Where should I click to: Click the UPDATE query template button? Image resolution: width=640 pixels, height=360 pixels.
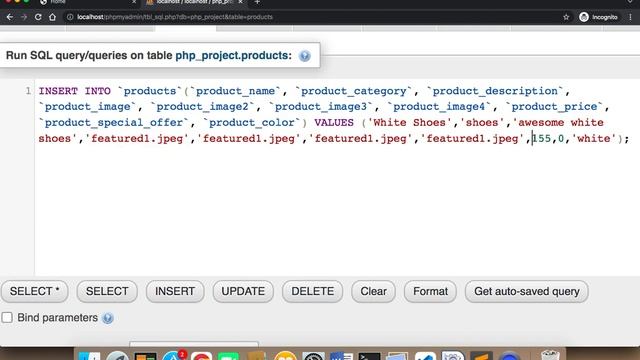click(x=243, y=291)
